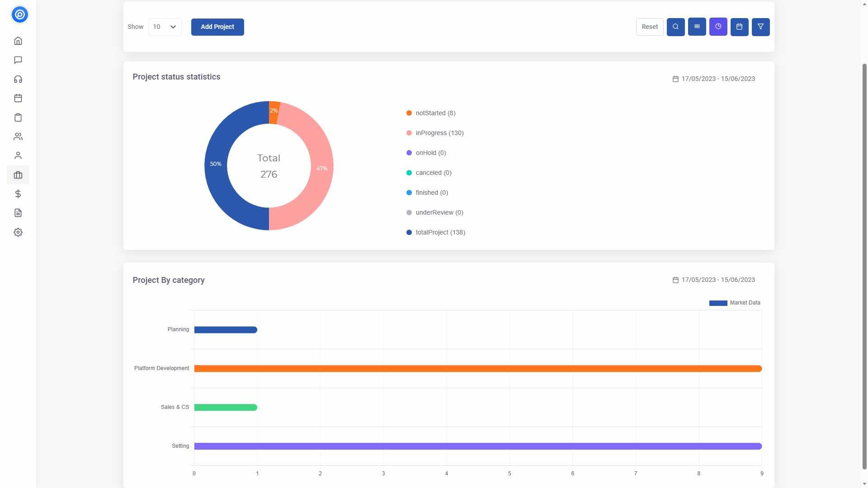Select the calendar view toolbar button
The width and height of the screenshot is (868, 488).
tap(739, 27)
